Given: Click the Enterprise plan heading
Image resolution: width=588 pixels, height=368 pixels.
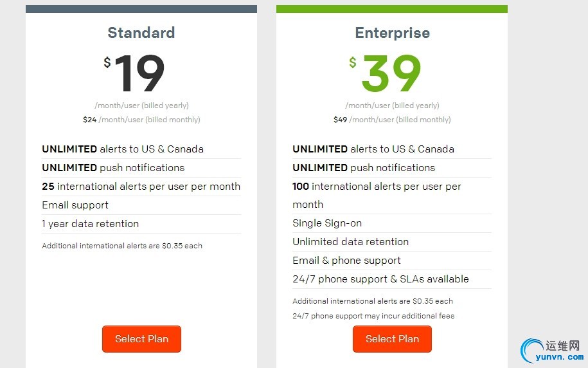Looking at the screenshot, I should [x=392, y=33].
